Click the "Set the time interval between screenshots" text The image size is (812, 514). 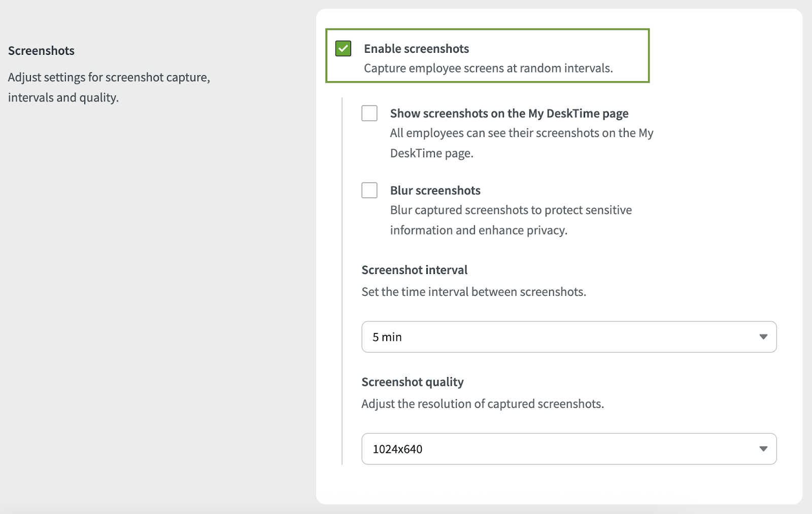[473, 292]
